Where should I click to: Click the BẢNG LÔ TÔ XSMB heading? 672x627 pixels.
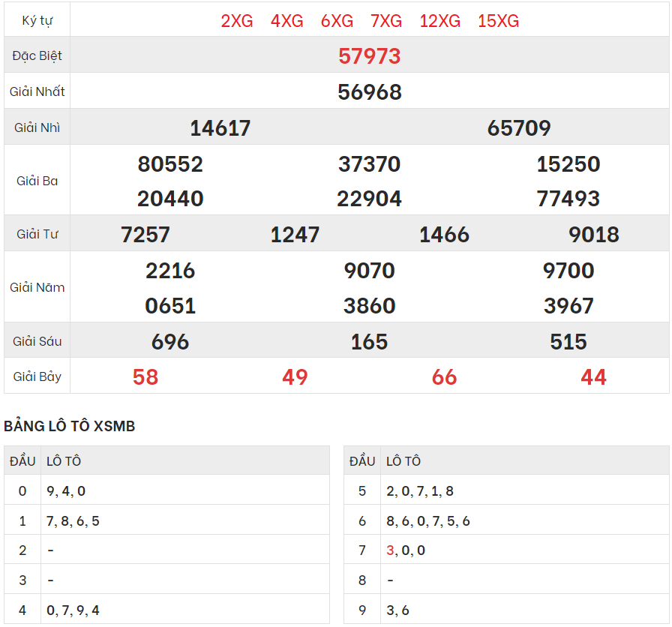(70, 426)
